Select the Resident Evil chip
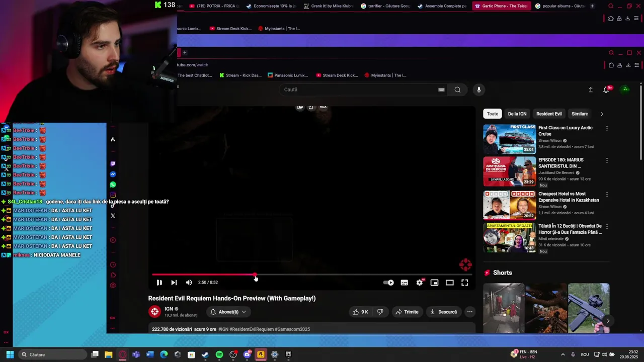Viewport: 644px width, 362px height. [x=549, y=114]
